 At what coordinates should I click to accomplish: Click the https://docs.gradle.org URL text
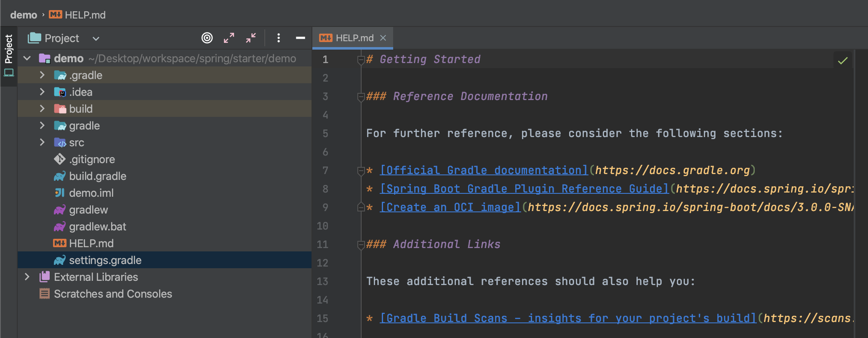pos(673,170)
